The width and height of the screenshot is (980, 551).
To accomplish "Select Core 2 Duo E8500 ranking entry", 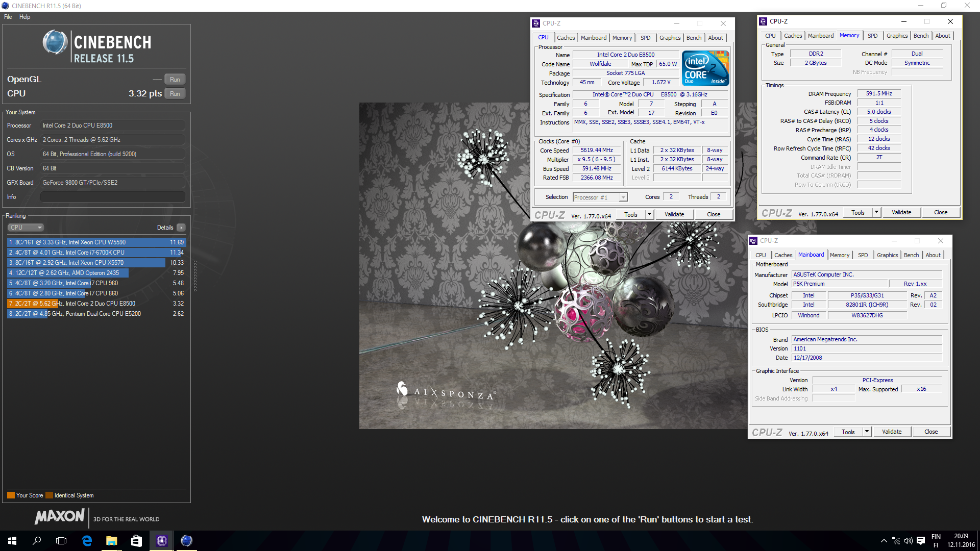I will tap(96, 304).
